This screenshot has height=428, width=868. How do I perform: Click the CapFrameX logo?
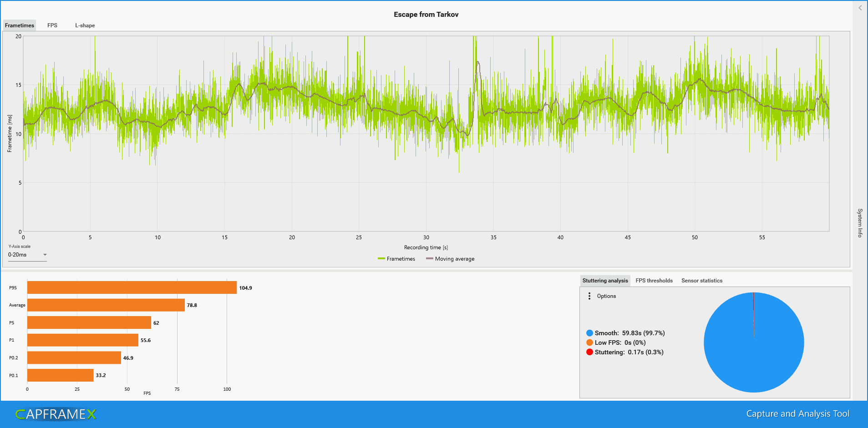pos(56,414)
